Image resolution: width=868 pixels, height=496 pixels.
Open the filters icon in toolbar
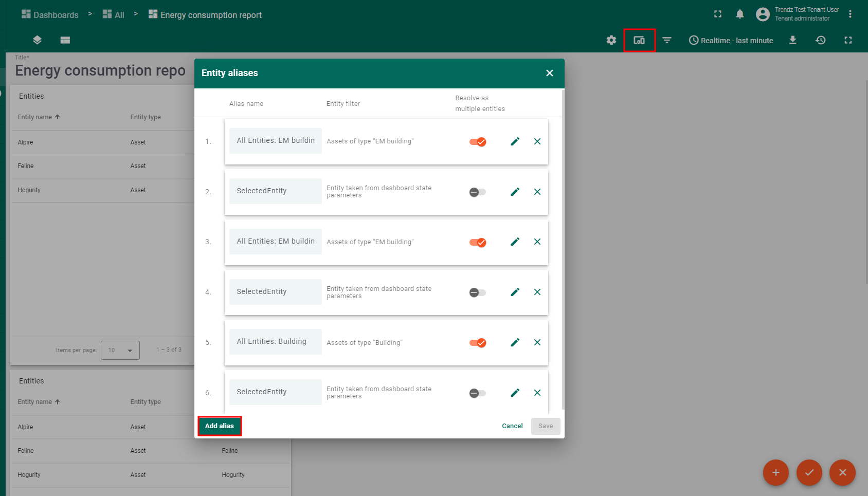667,40
